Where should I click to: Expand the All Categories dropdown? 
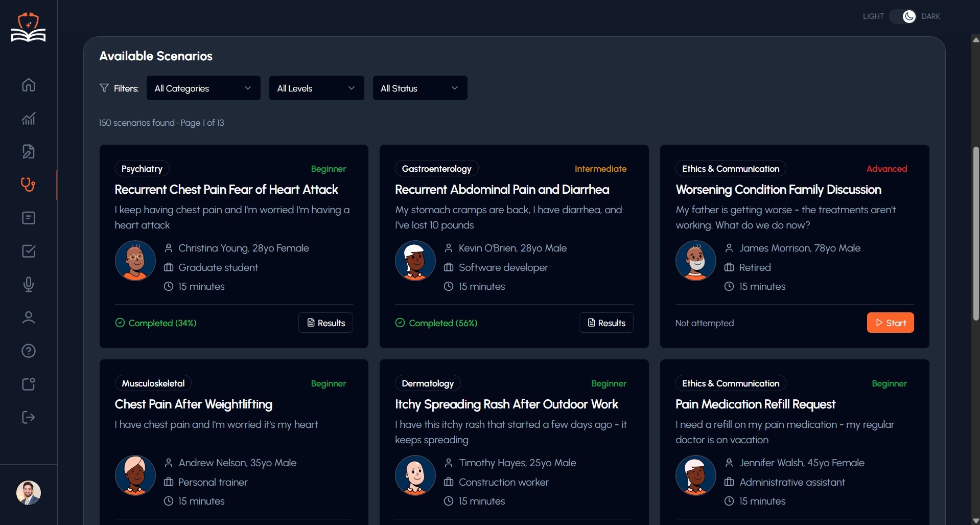pos(203,88)
